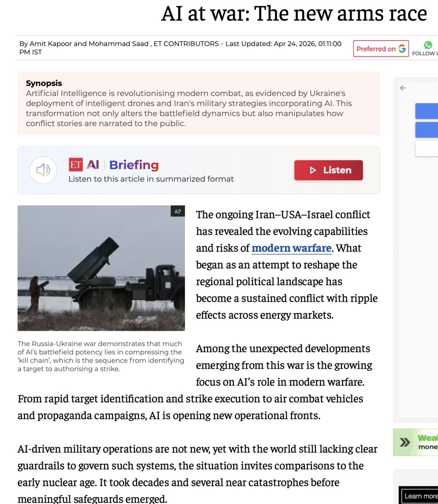438x504 pixels.
Task: Open the rocket launcher truck photo
Action: pos(101,268)
